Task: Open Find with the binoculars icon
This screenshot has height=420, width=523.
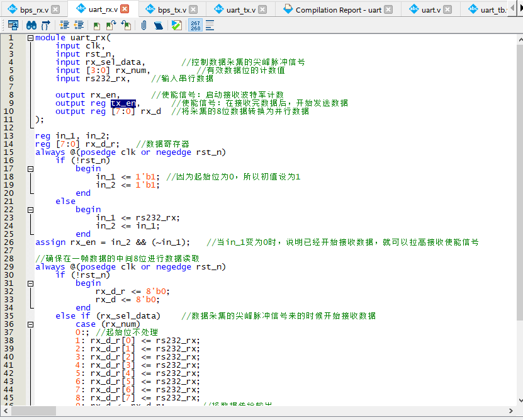Action: click(x=31, y=25)
